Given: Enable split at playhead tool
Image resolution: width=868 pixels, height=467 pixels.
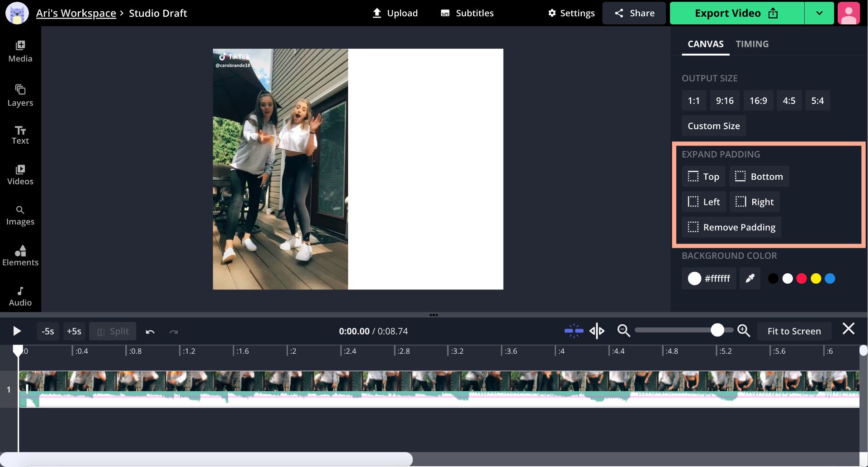Looking at the screenshot, I should 597,331.
